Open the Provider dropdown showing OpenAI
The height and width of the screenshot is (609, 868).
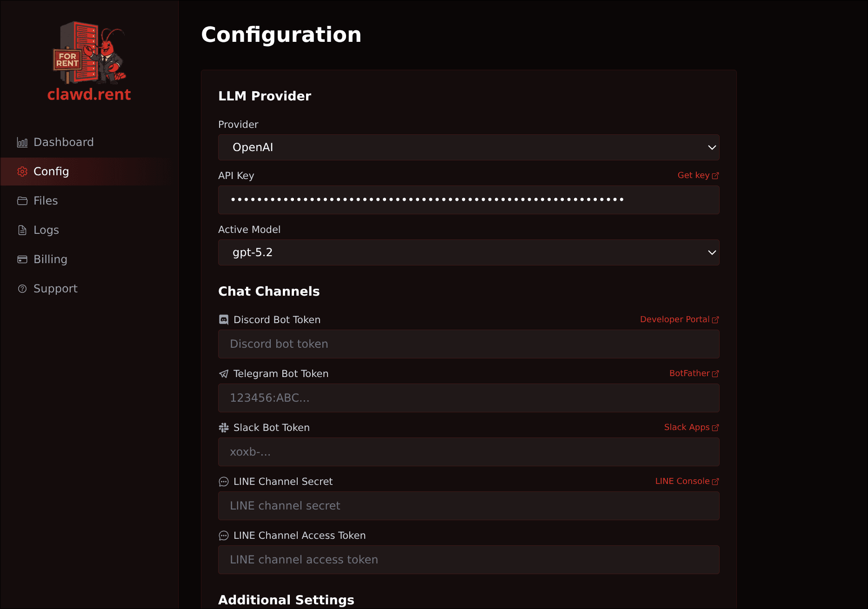(468, 147)
